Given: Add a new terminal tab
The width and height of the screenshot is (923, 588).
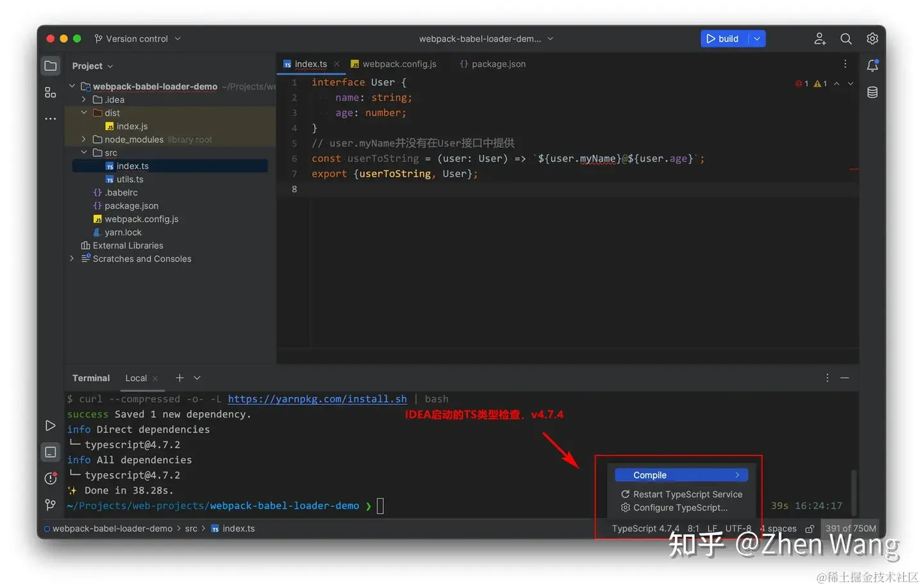Looking at the screenshot, I should (x=179, y=378).
